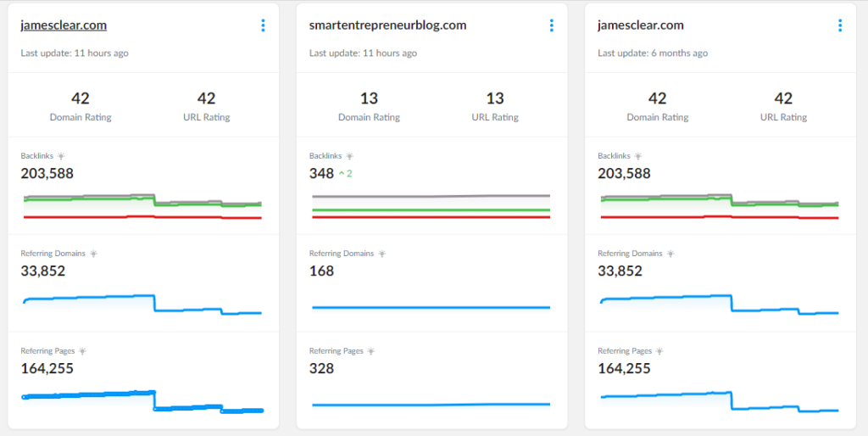Click referring domains chart, jamesclear.com card updated 6 months ago
Image resolution: width=868 pixels, height=436 pixels.
(x=719, y=305)
